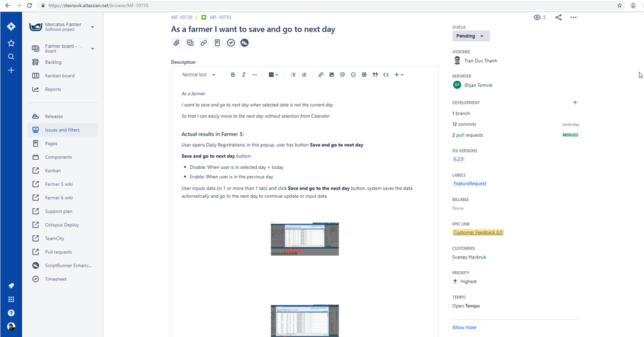
Task: Open the help question mark icon
Action: tap(11, 313)
